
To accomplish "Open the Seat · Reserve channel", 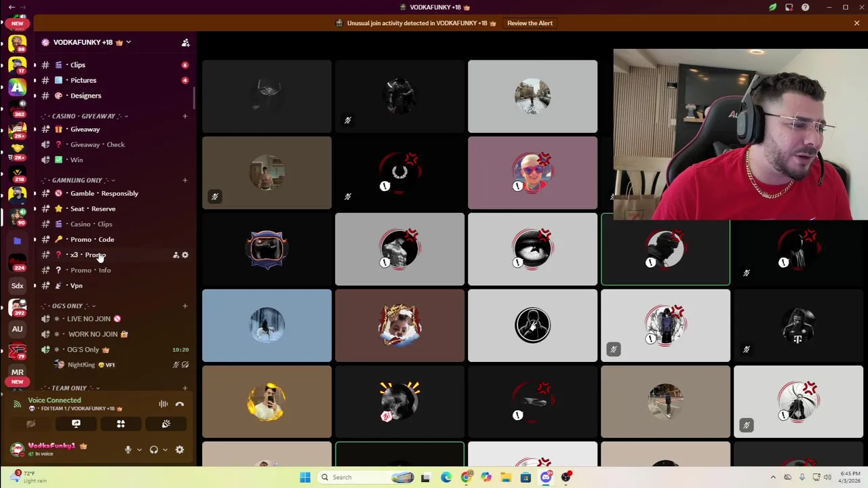I will (114, 209).
